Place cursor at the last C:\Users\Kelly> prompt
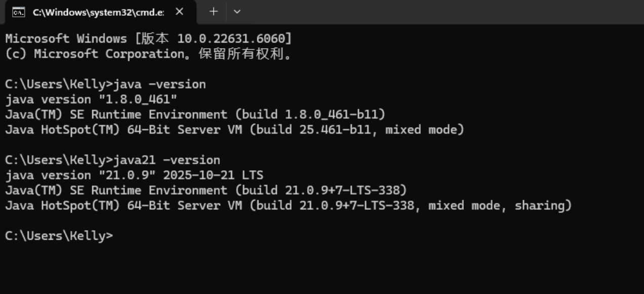The width and height of the screenshot is (644, 294). coord(116,236)
